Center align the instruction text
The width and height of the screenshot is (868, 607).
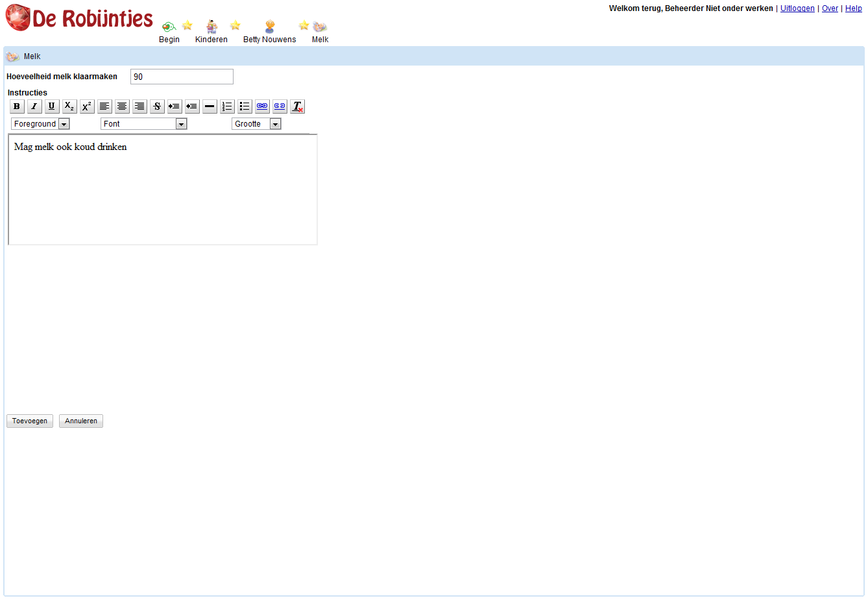pos(122,106)
